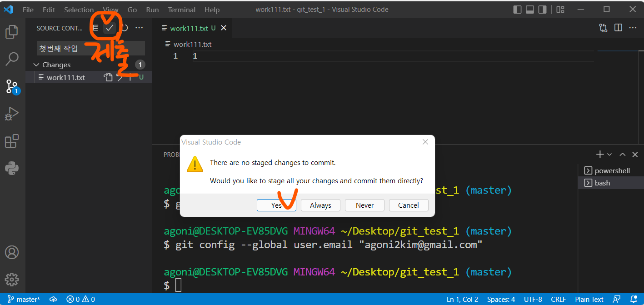Viewport: 644px width, 305px height.
Task: Click Cancel in the commit dialog
Action: coord(409,205)
